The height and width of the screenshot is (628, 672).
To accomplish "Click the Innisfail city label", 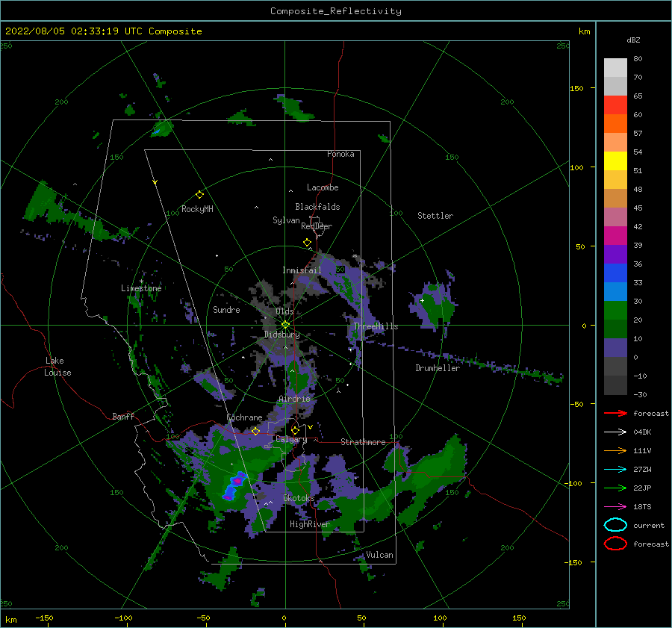I will click(x=302, y=270).
